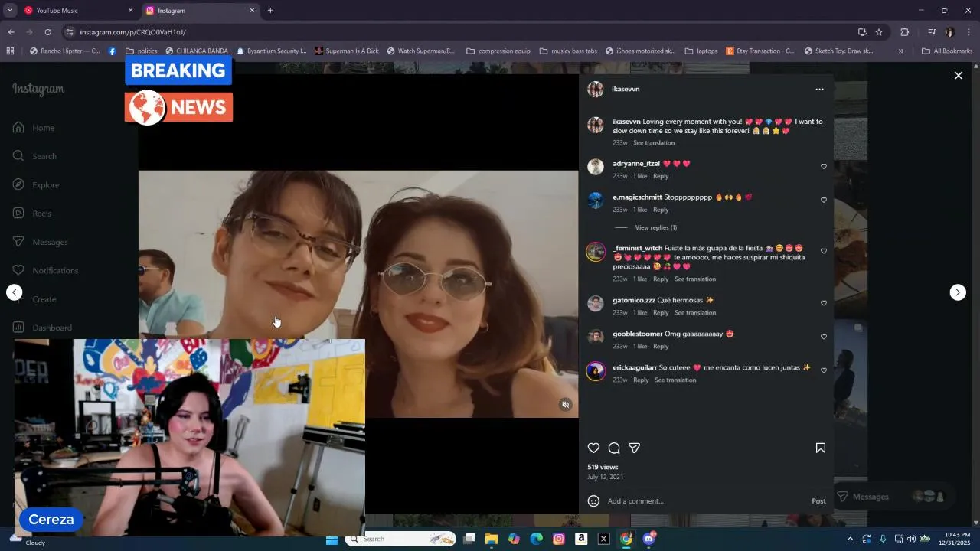Open Discord from taskbar

pos(649,539)
